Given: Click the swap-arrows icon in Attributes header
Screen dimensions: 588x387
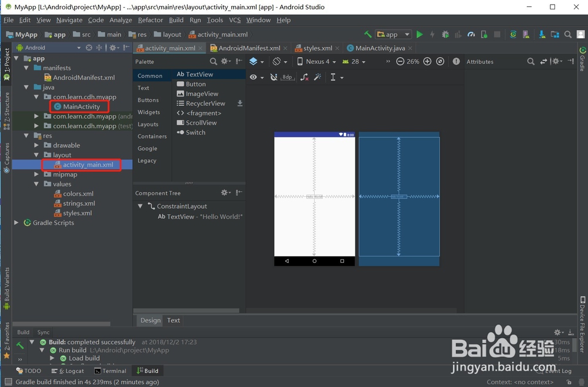Looking at the screenshot, I should 543,62.
